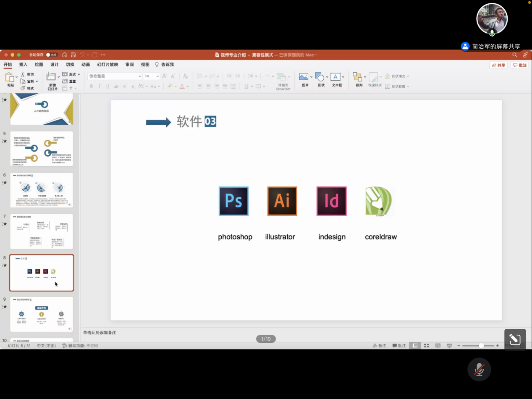Click the Comments (批注) button at top right
Image resolution: width=532 pixels, height=399 pixels.
[x=520, y=65]
